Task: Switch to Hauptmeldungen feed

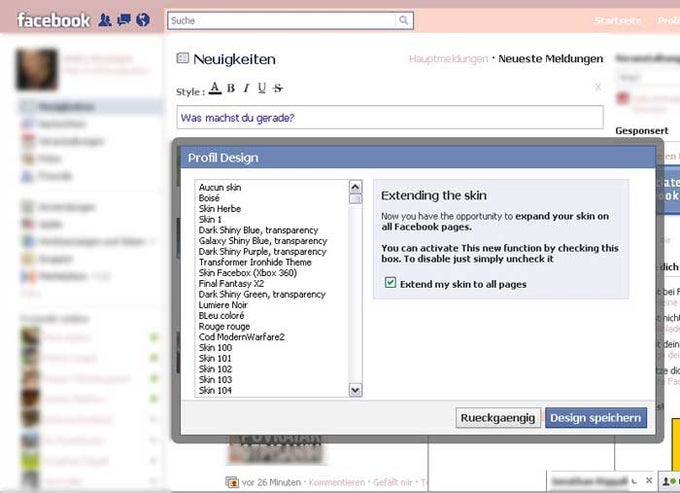Action: (448, 59)
